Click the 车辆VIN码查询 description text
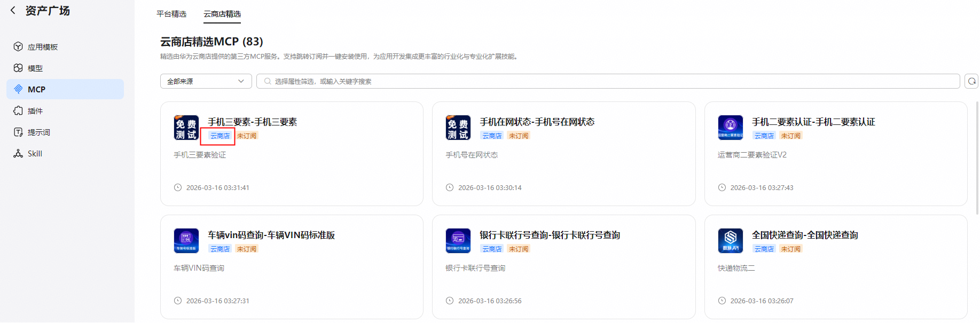This screenshot has height=323, width=980. 199,268
